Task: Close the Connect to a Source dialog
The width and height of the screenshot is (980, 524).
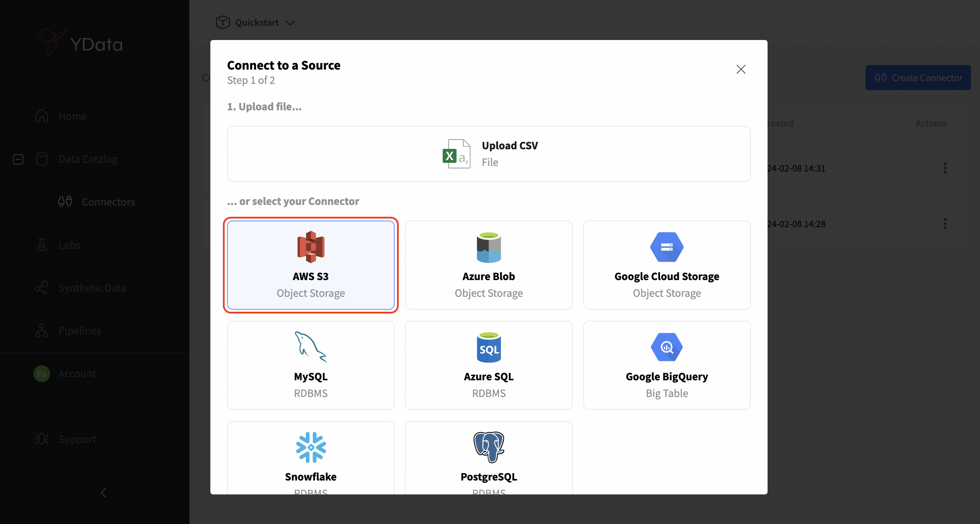Action: (741, 69)
